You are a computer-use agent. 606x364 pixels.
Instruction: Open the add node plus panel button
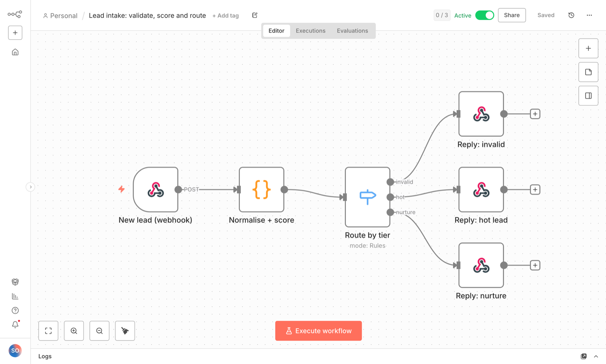pyautogui.click(x=588, y=48)
